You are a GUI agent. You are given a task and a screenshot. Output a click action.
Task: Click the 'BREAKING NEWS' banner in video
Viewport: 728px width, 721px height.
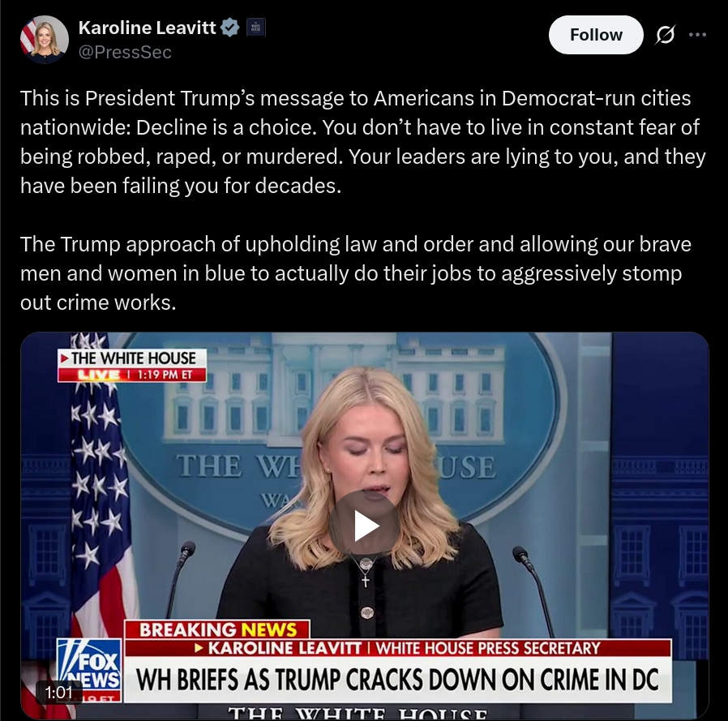217,629
